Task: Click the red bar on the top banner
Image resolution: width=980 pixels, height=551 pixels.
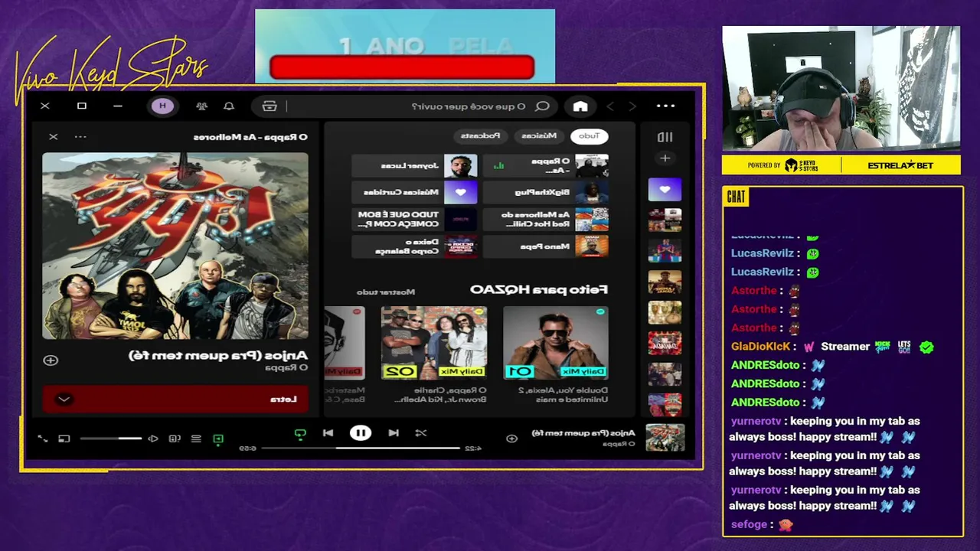Action: pos(402,67)
